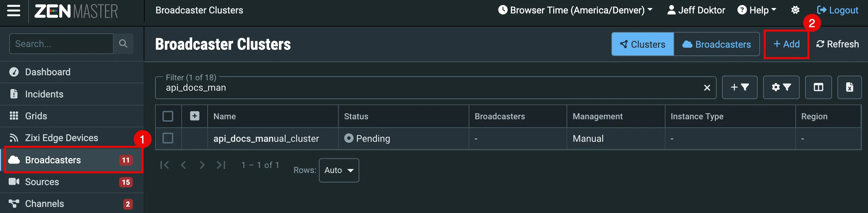Expand all rows with plus header icon
The image size is (868, 213).
[194, 116]
